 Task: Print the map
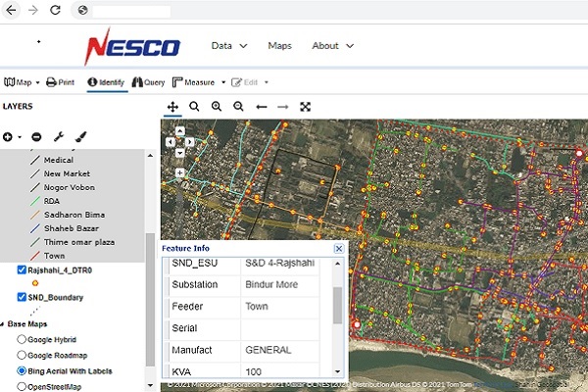click(61, 82)
